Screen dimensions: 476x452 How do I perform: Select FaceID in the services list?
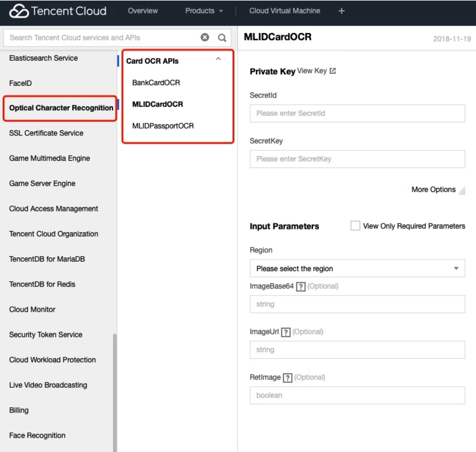21,83
